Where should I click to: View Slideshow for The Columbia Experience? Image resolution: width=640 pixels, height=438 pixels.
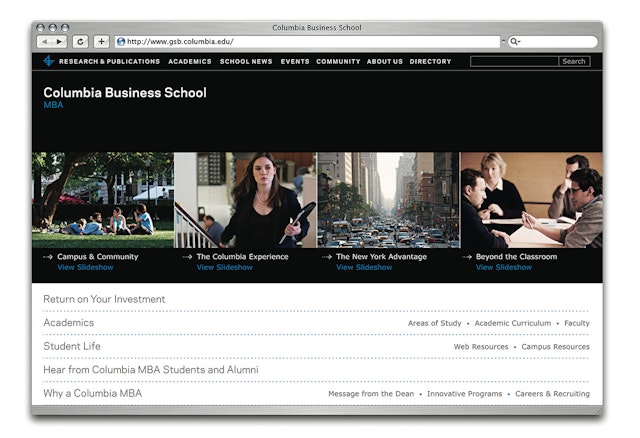pyautogui.click(x=224, y=267)
